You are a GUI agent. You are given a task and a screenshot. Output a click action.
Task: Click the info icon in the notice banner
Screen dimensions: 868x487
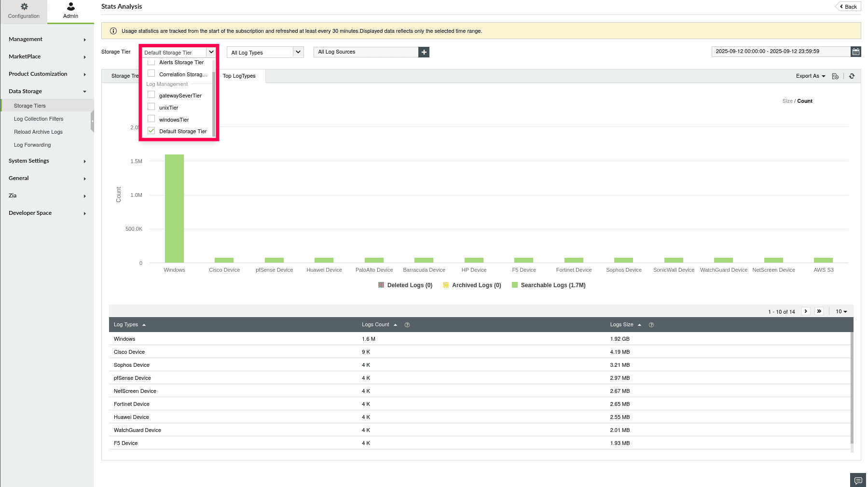(113, 31)
